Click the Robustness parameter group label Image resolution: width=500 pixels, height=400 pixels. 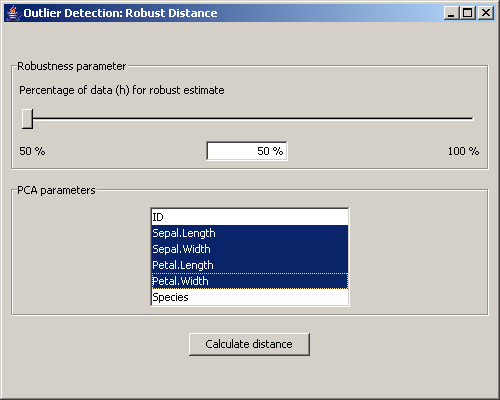72,66
